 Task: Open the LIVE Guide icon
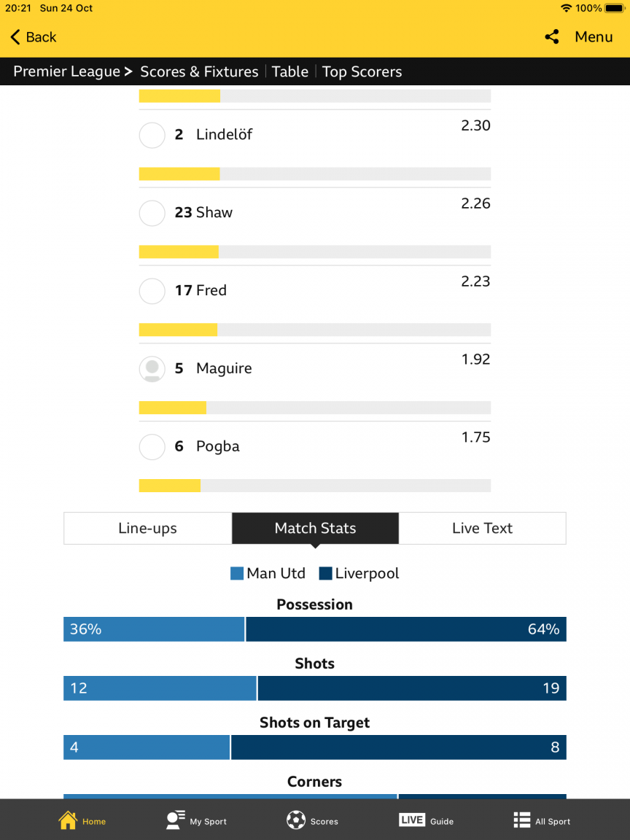[x=412, y=820]
